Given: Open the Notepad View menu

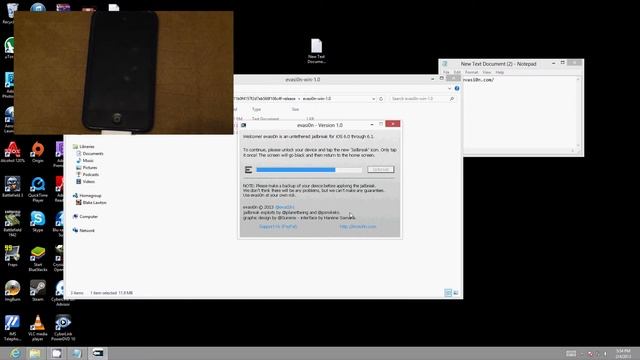Looking at the screenshot, I should (x=487, y=72).
